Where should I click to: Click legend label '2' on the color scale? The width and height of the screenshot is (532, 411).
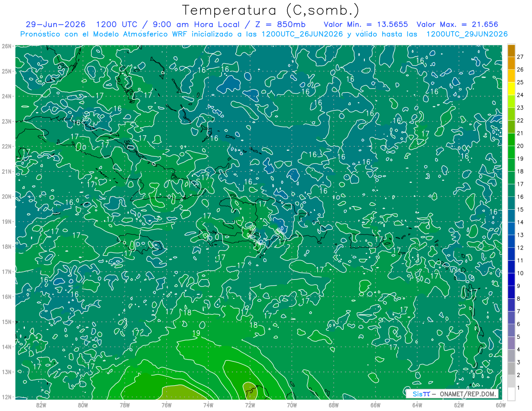(519, 375)
